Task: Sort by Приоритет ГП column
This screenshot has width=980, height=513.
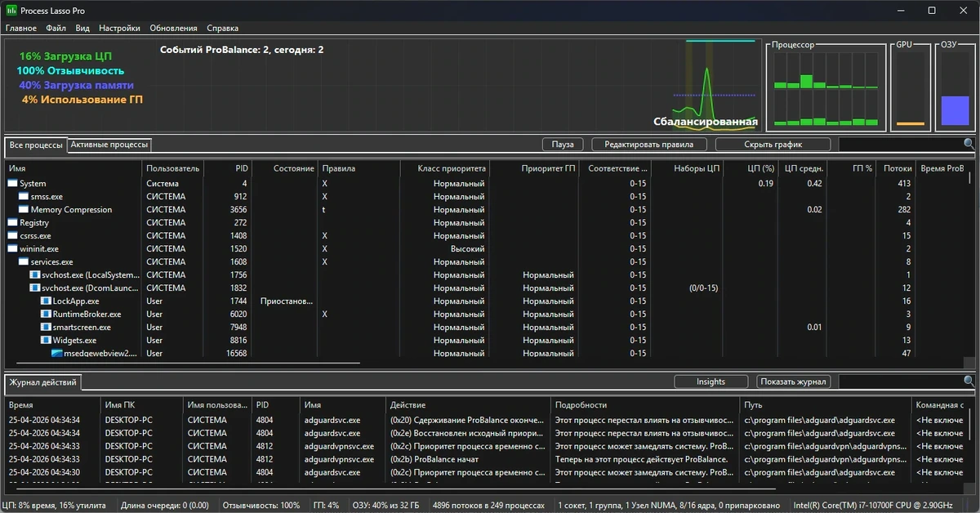Action: (535, 168)
